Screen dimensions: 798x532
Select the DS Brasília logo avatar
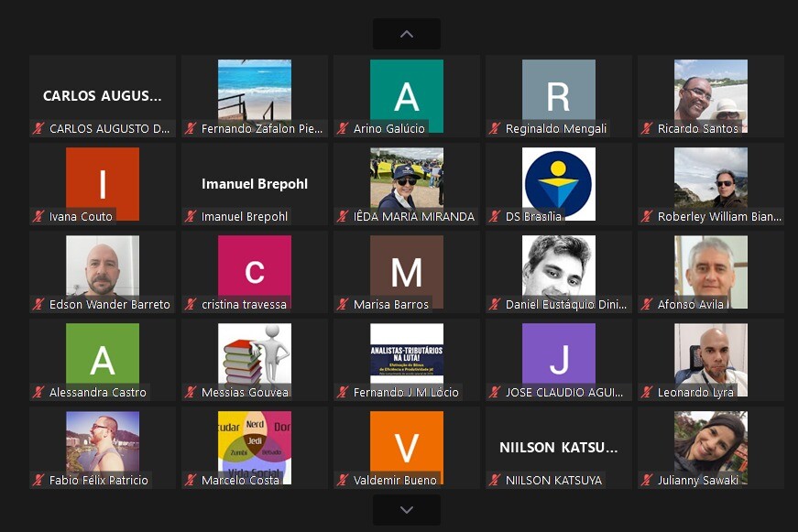point(558,181)
